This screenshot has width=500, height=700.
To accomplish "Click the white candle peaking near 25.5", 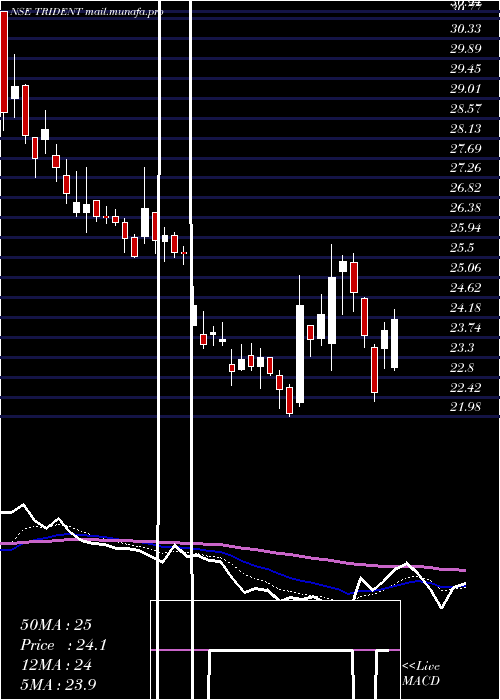I will pyautogui.click(x=332, y=310).
